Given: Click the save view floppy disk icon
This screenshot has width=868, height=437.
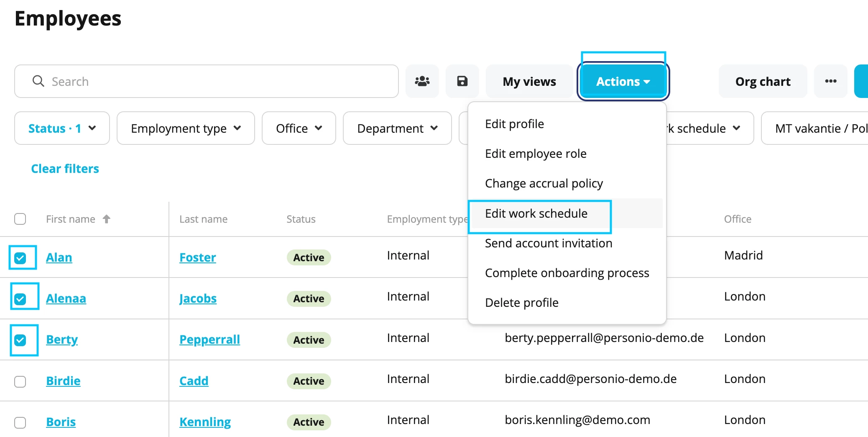Looking at the screenshot, I should [x=462, y=81].
